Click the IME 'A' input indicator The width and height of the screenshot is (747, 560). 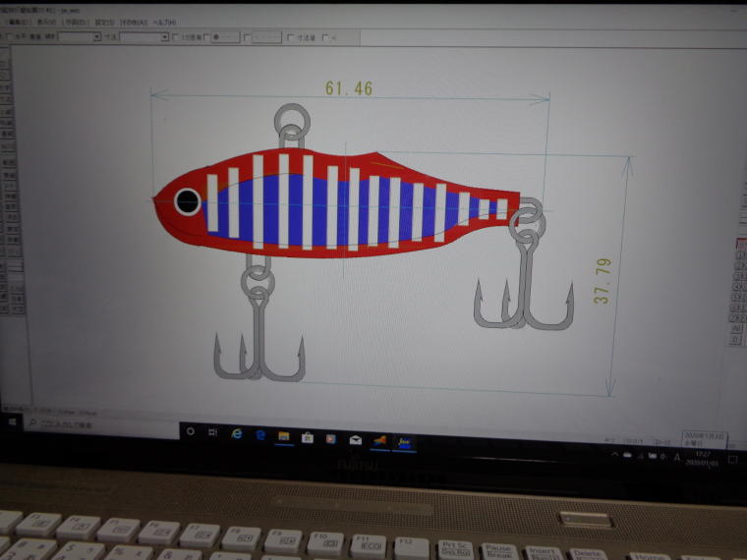tap(677, 457)
